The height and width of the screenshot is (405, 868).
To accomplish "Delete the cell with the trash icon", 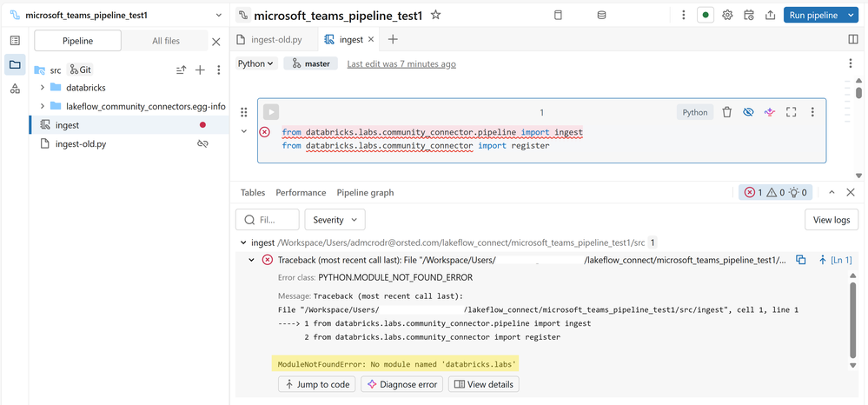I will point(727,112).
